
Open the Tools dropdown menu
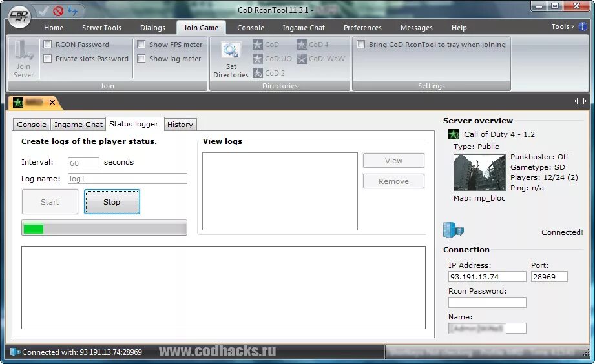click(x=563, y=26)
